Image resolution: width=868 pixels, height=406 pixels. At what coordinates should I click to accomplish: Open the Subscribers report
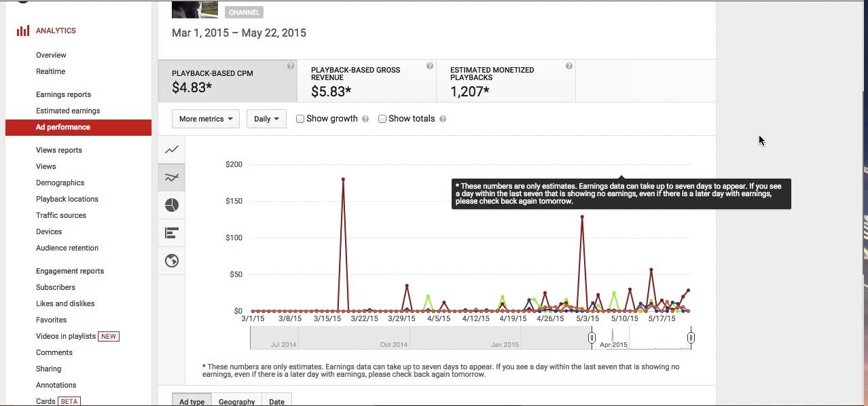pos(56,287)
